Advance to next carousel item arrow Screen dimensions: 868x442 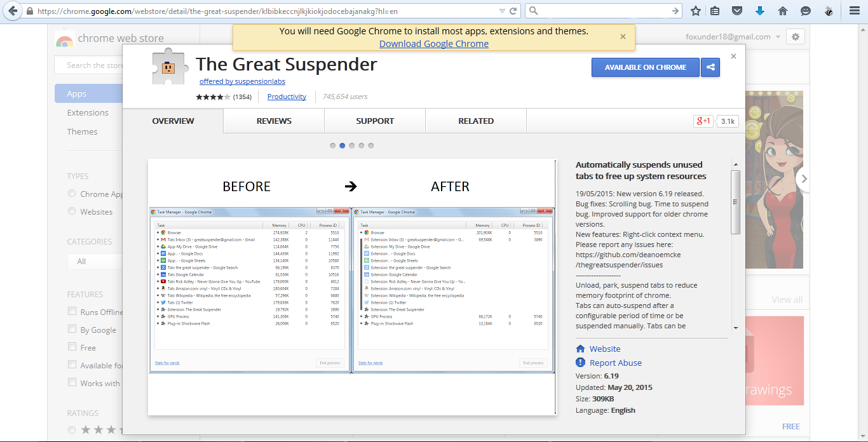click(804, 179)
